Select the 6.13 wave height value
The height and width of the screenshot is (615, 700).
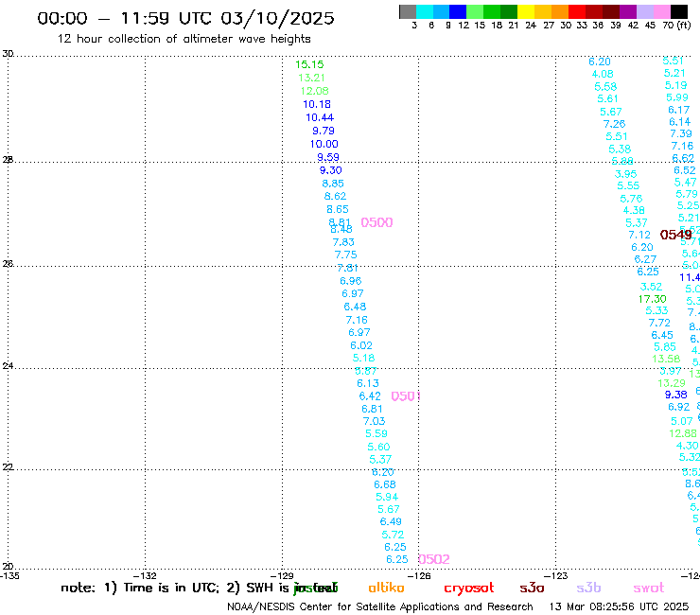point(368,383)
